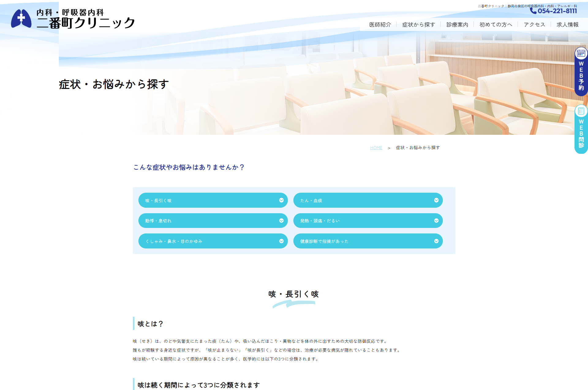
Task: Click the subheading 咳とは？
Action: 150,324
